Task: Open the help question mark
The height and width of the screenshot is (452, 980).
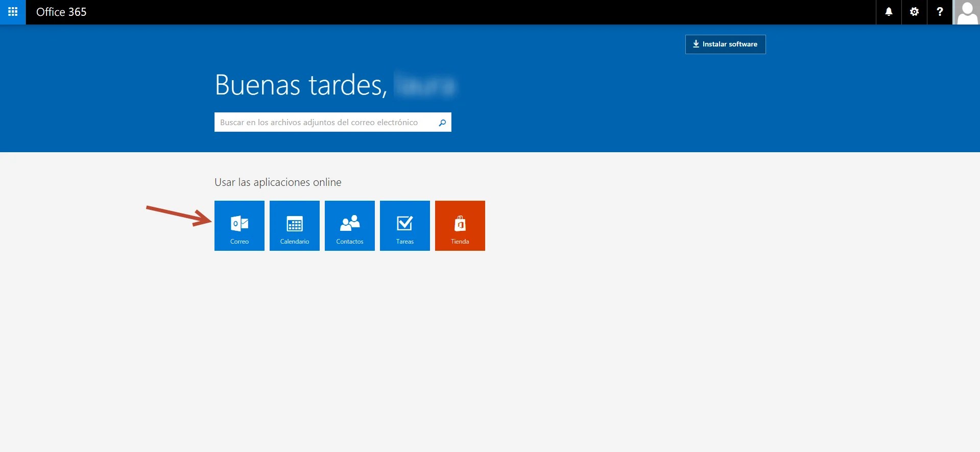Action: [x=940, y=12]
